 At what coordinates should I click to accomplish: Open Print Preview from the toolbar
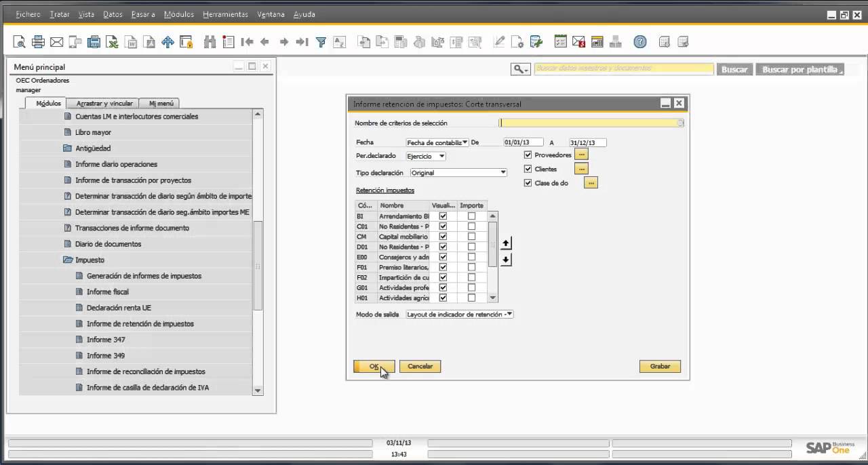pos(20,42)
